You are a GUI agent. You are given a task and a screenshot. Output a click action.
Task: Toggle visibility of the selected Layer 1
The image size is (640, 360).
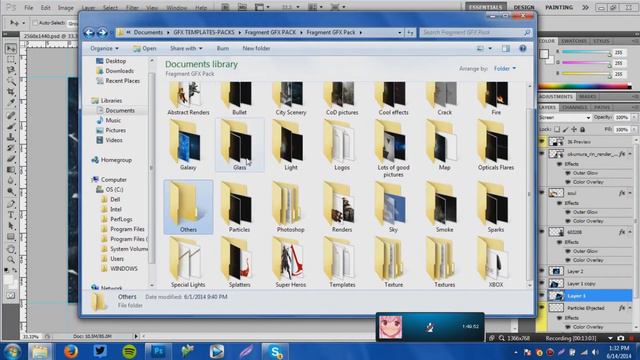pos(542,296)
